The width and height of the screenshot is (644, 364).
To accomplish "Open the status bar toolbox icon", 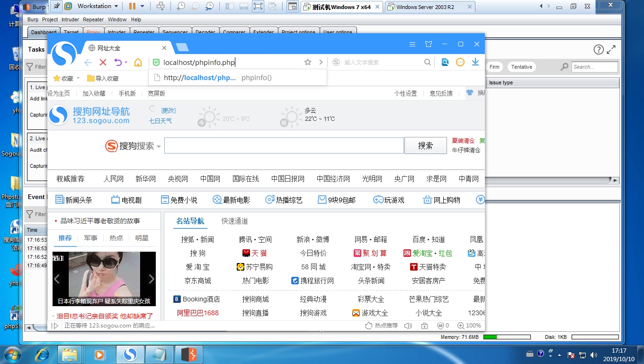I will point(424,326).
